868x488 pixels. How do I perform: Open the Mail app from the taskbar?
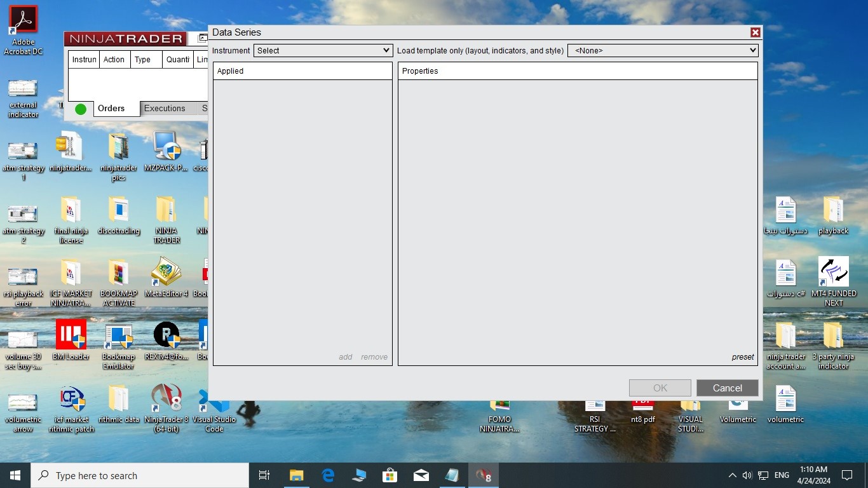click(x=421, y=475)
